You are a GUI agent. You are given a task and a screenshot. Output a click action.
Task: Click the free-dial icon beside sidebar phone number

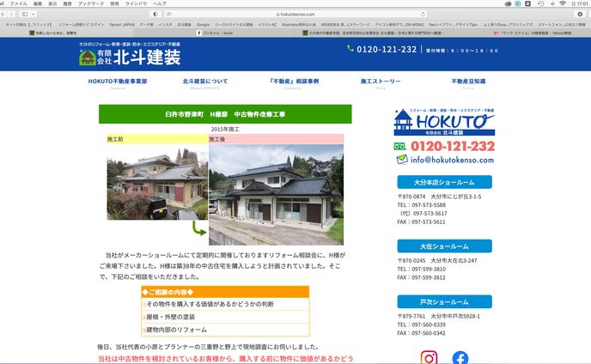click(x=400, y=146)
